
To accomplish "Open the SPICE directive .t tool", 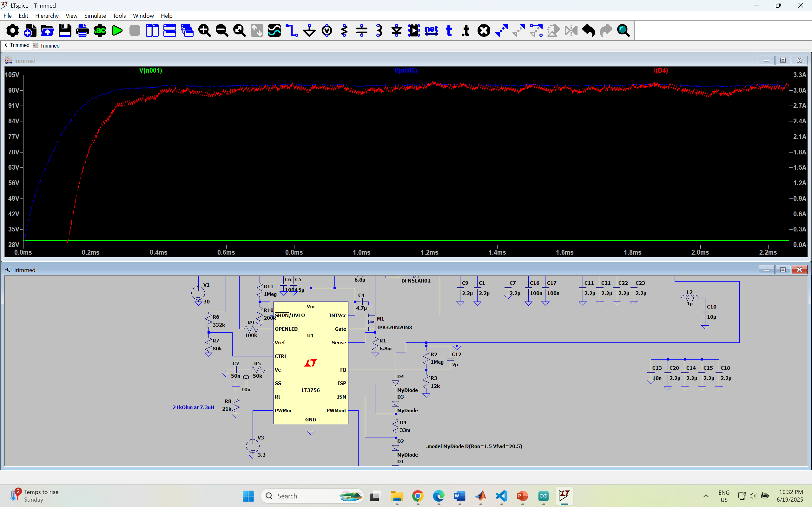I will coord(466,31).
